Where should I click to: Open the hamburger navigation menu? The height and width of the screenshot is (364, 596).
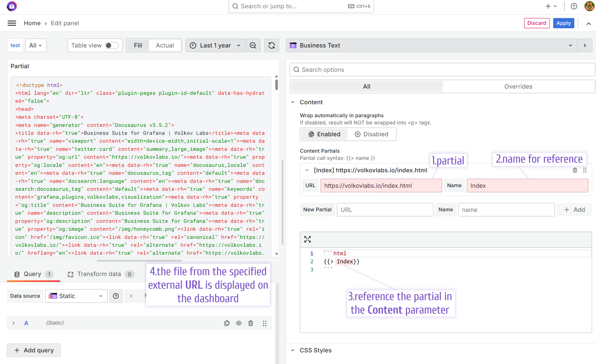12,23
